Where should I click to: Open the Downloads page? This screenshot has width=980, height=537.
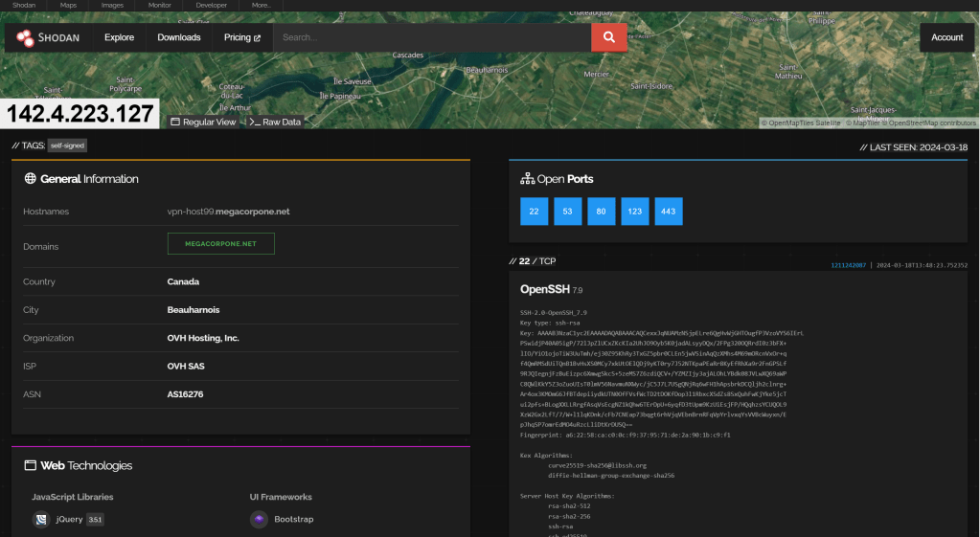click(179, 37)
